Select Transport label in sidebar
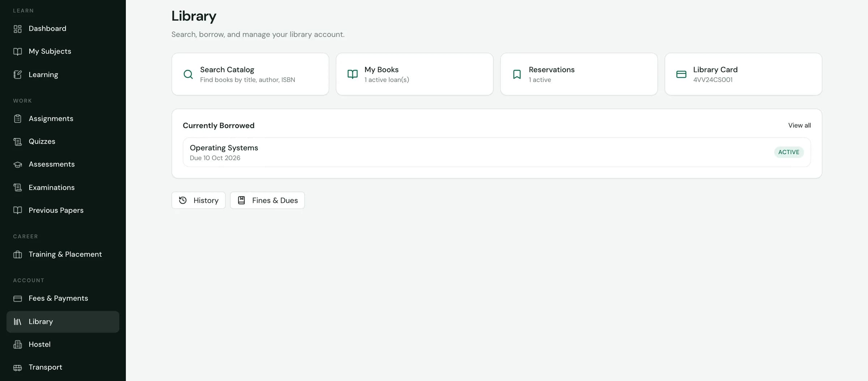868x381 pixels. pyautogui.click(x=46, y=367)
